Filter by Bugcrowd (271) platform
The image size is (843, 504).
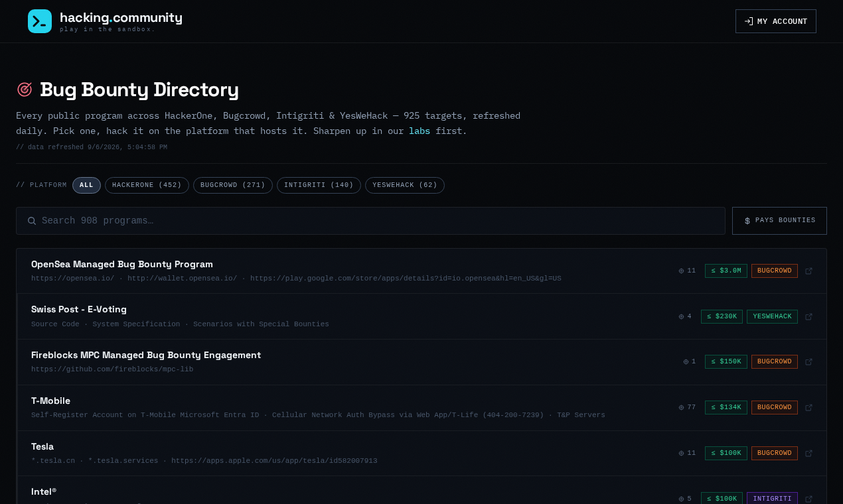(x=233, y=185)
